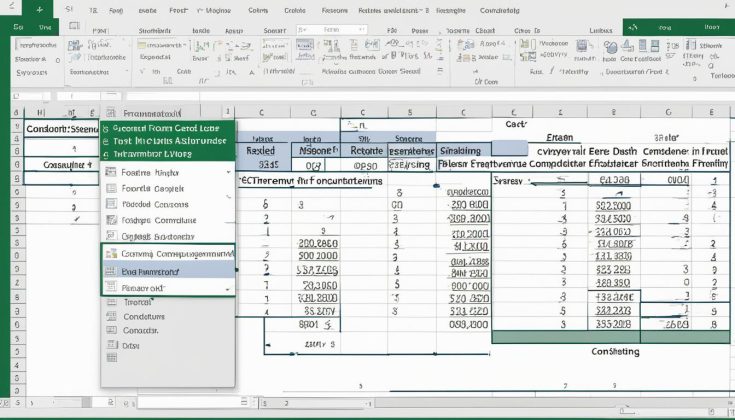
Task: Click the icon beside 'Foarida Coaglek' menu entry
Action: [x=111, y=187]
